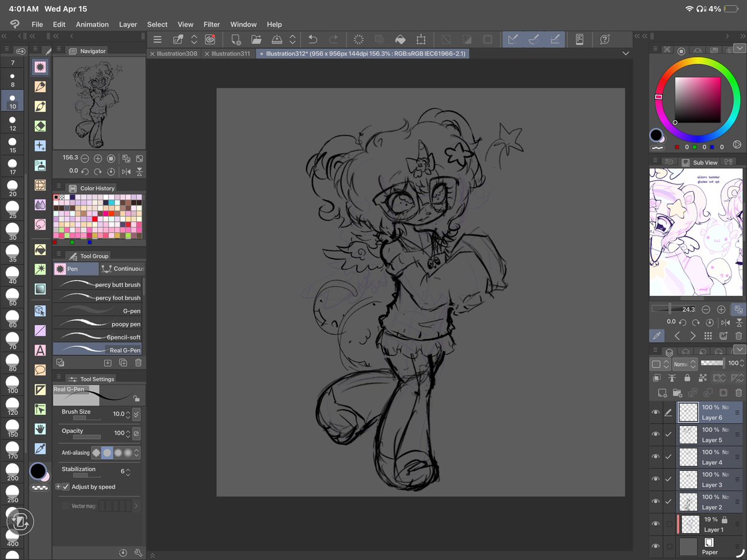Click the color square in color wheel
The width and height of the screenshot is (747, 560).
(x=697, y=100)
